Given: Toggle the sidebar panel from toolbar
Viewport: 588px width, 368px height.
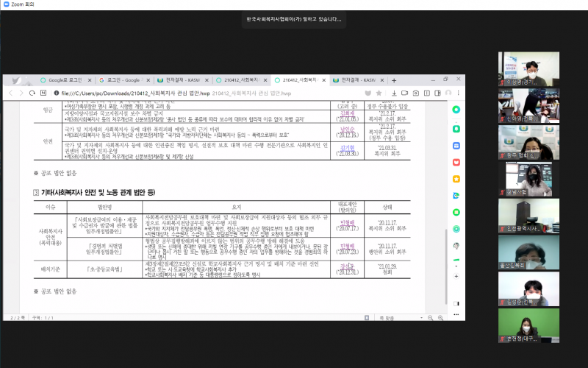Looking at the screenshot, I should (x=437, y=93).
